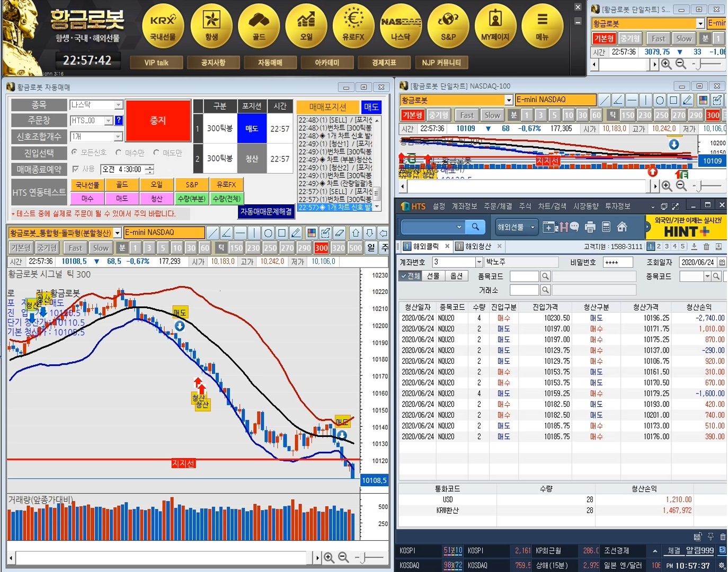The image size is (728, 572).
Task: Select the circle drawing tool on main chart
Action: [x=268, y=233]
